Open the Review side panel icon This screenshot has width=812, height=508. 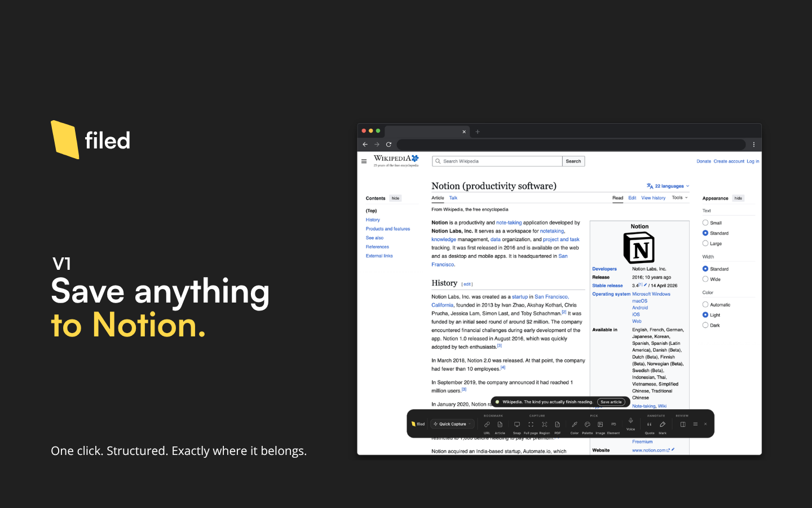683,424
